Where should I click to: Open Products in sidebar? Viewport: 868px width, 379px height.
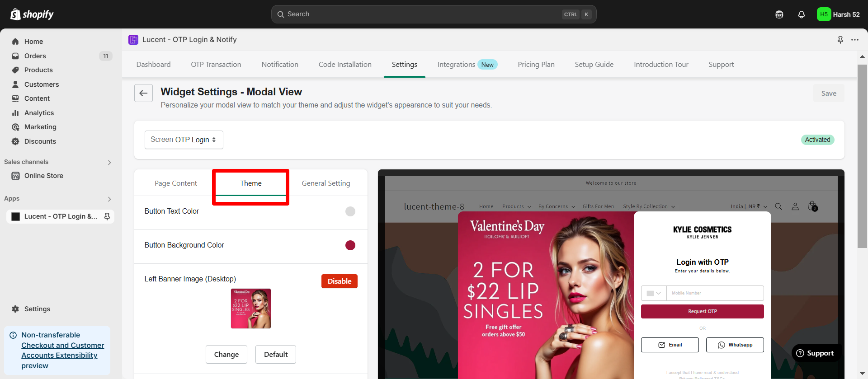(x=38, y=70)
